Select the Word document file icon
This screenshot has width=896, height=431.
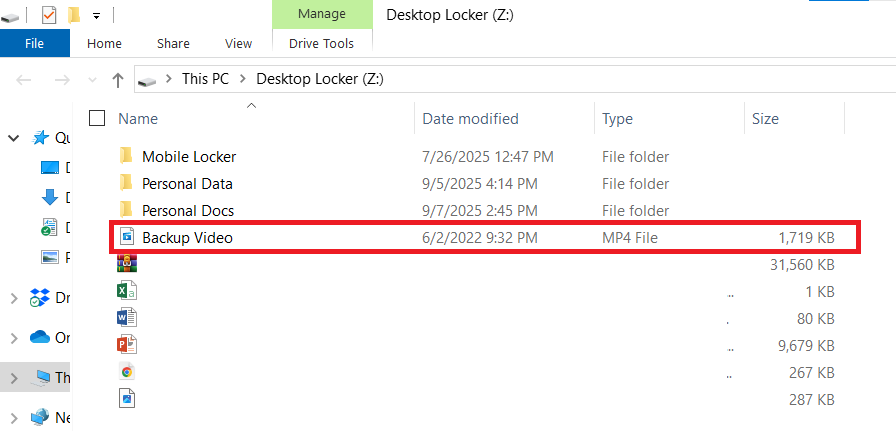coord(127,318)
